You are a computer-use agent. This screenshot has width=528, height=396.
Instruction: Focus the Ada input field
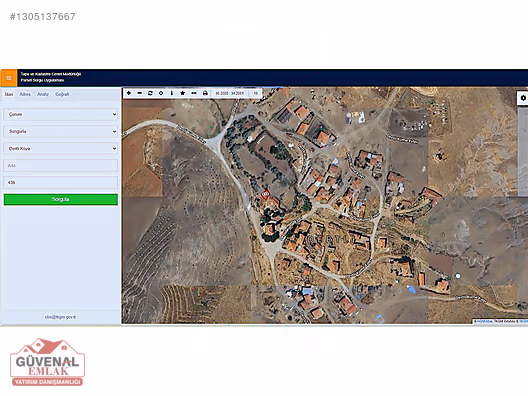tap(61, 166)
